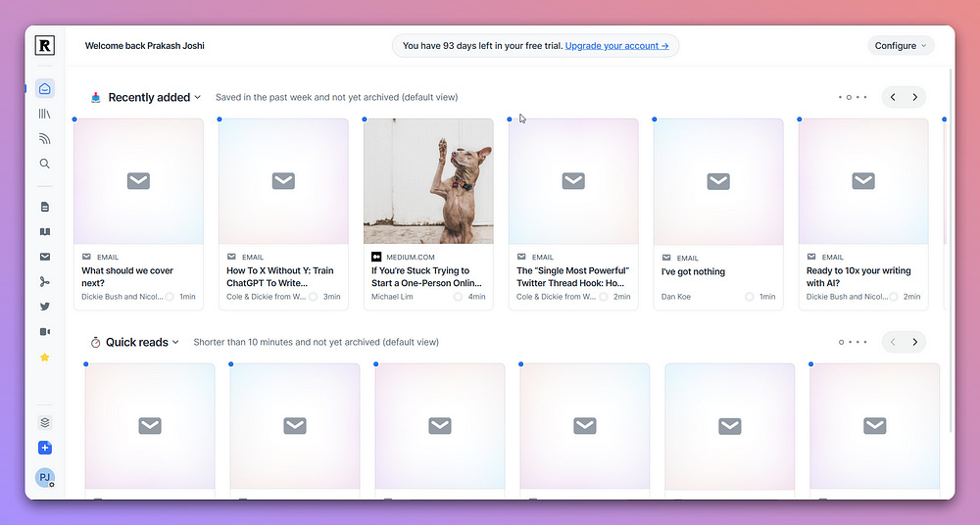Open article What should we cover next?
Image resolution: width=980 pixels, height=525 pixels.
(126, 276)
